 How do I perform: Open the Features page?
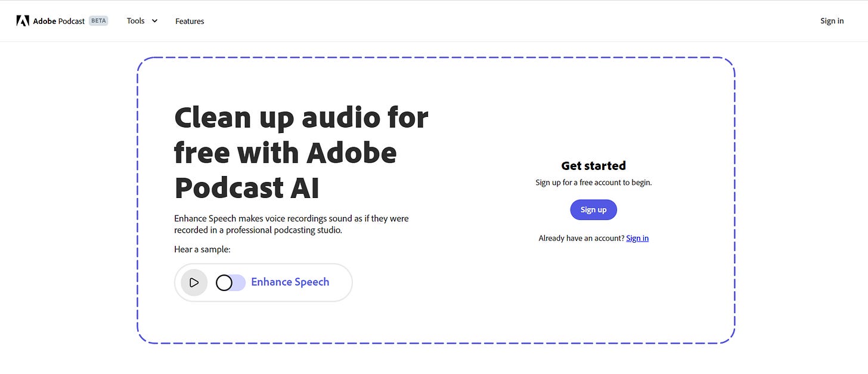[190, 21]
